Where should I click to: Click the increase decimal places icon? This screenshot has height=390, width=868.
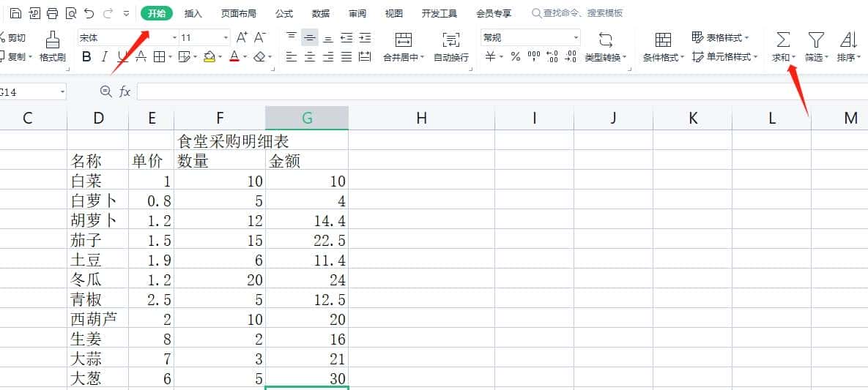[552, 56]
